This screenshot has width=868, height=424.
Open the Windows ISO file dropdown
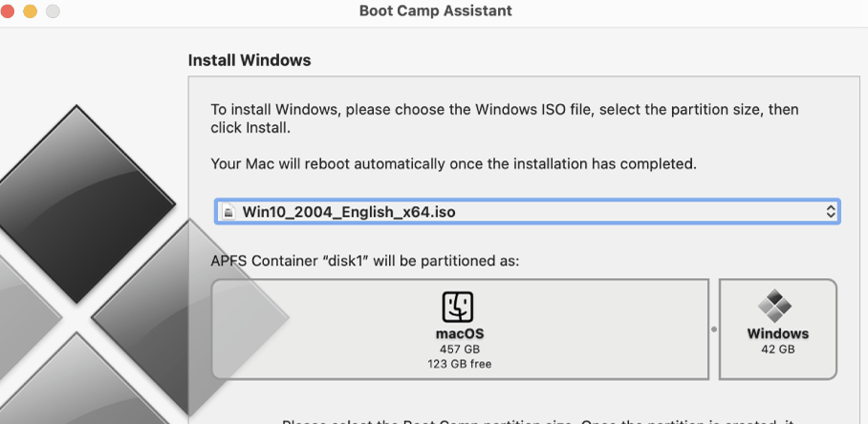(527, 212)
